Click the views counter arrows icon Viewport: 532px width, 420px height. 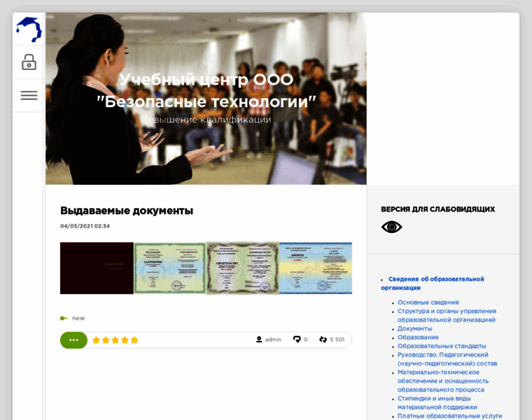tap(323, 339)
